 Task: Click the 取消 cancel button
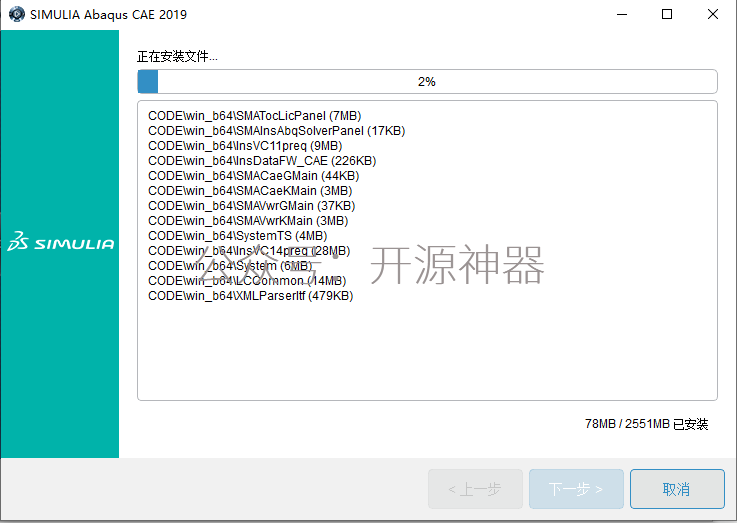pyautogui.click(x=677, y=489)
